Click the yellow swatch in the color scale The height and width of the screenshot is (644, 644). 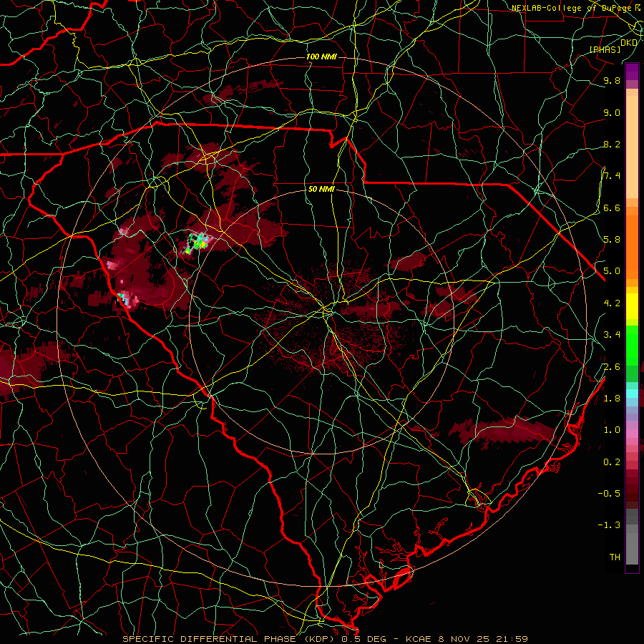tap(632, 306)
